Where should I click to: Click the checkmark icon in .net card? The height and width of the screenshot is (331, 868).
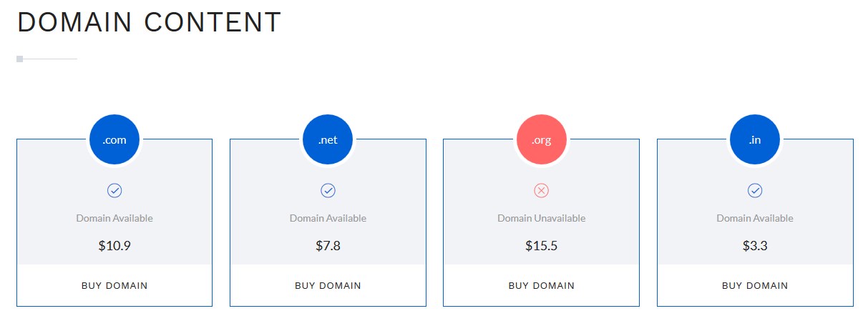point(328,191)
